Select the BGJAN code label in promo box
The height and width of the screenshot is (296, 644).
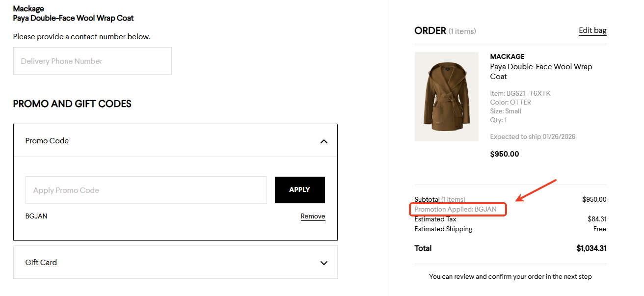[36, 216]
